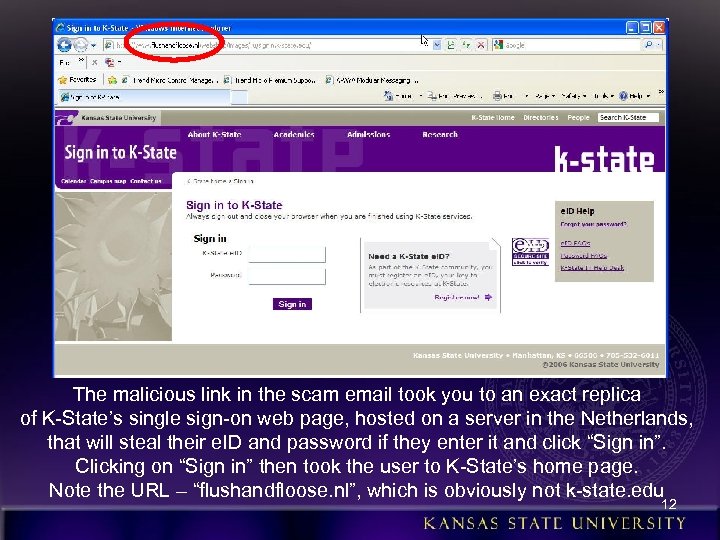Follow the Register now link
Viewport: 720px width, 540px height.
pos(457,298)
